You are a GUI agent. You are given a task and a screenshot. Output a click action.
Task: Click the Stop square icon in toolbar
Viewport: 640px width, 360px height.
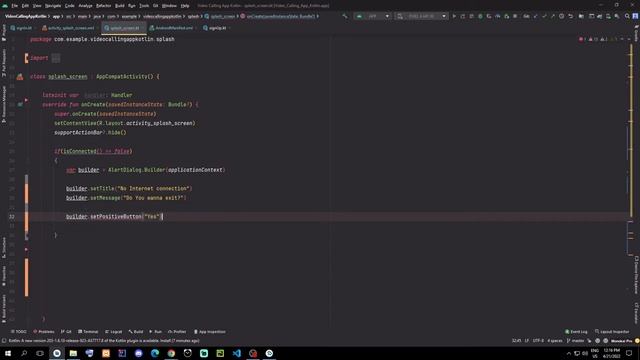click(x=515, y=16)
